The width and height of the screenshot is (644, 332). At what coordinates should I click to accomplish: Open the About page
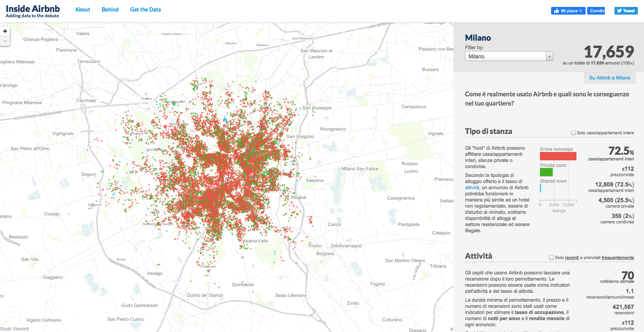click(x=83, y=10)
